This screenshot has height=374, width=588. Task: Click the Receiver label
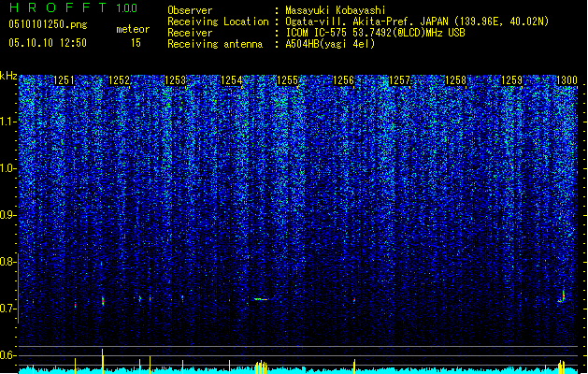(x=190, y=33)
